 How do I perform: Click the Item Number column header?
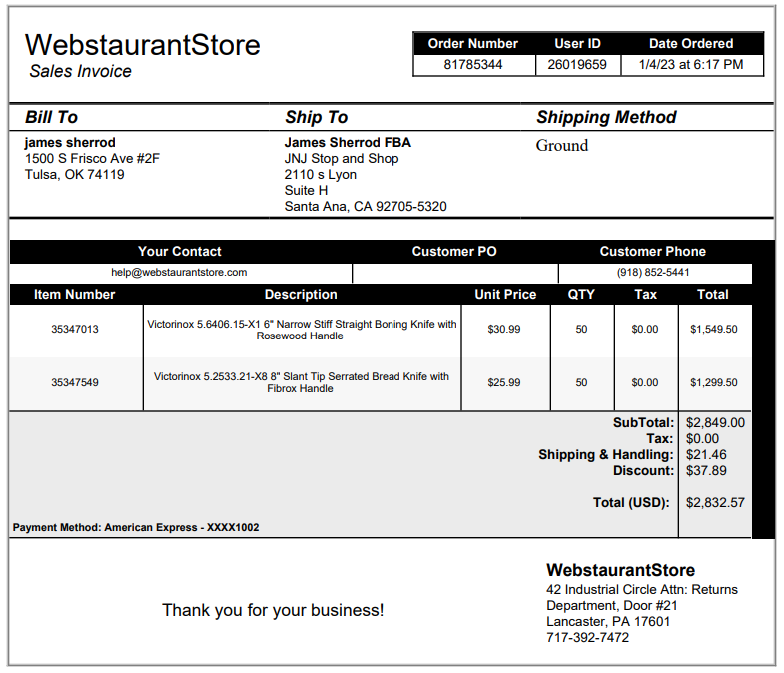(75, 294)
